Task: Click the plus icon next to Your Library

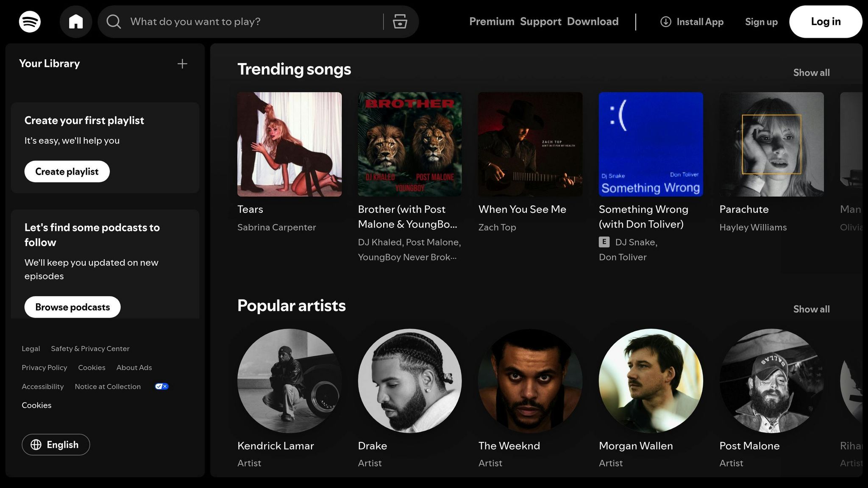Action: pyautogui.click(x=182, y=63)
